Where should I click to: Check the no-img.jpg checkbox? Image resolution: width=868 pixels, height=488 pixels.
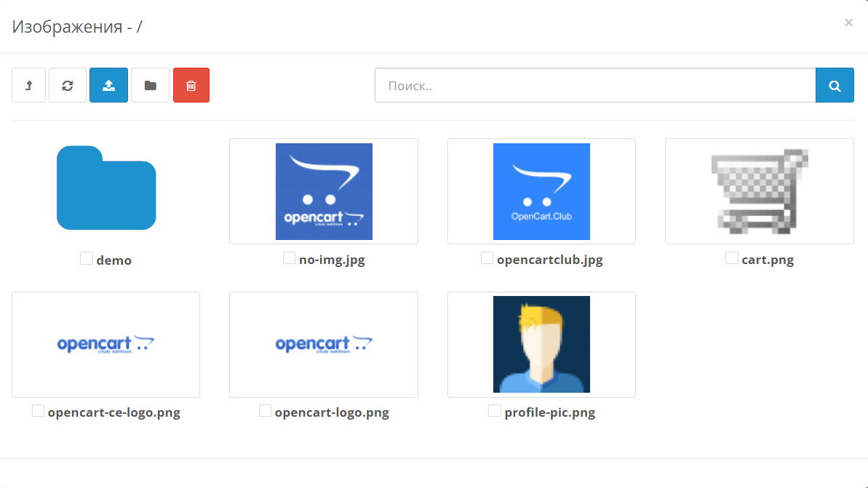coord(290,258)
